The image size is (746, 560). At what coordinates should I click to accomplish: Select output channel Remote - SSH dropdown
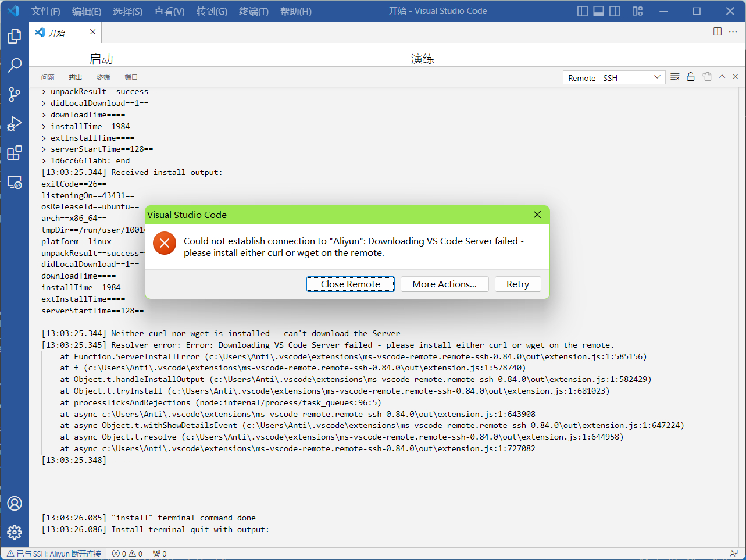614,77
